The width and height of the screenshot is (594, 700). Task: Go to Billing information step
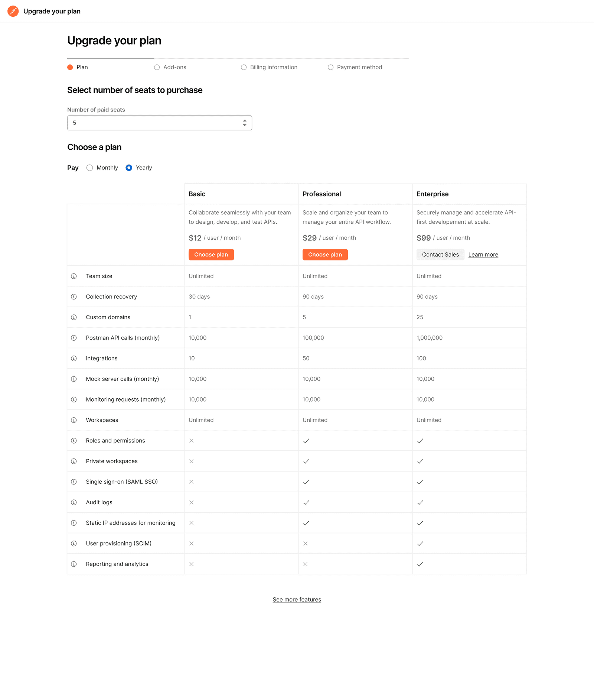(x=269, y=67)
